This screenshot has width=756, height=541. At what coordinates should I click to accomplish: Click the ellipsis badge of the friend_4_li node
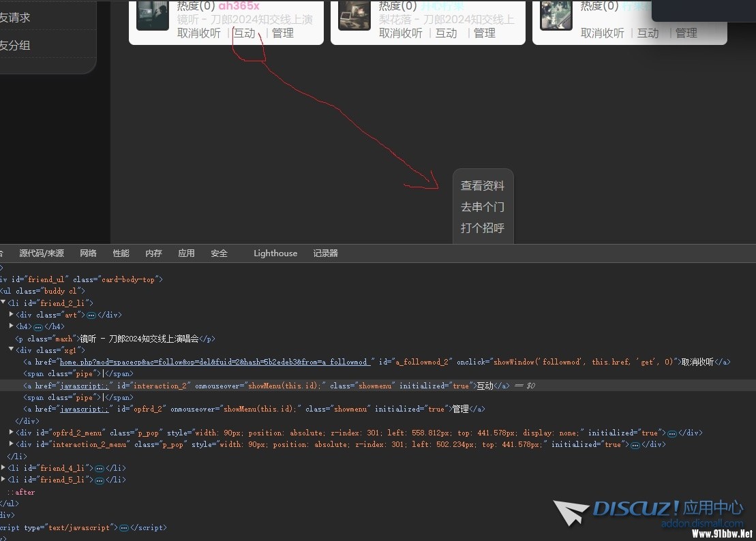point(99,469)
